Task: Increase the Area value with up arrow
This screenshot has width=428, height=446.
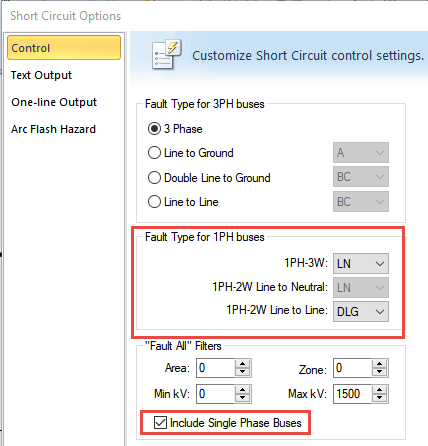Action: pyautogui.click(x=242, y=364)
